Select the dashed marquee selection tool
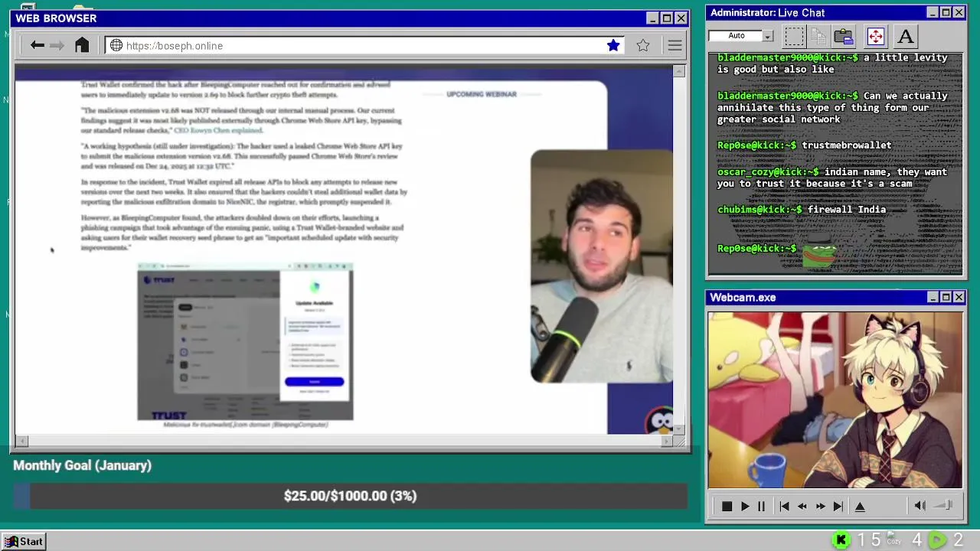Screen dimensions: 980x551 (x=794, y=36)
